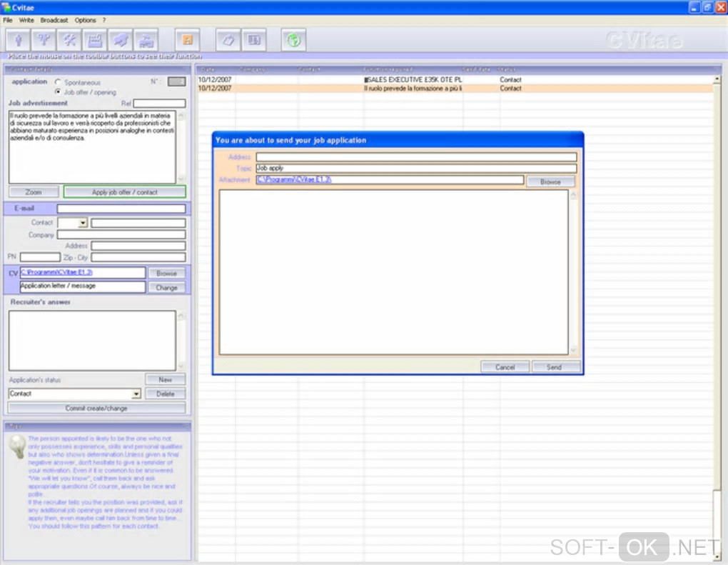Select the SALES EXECUTIVE £35K OTE row
This screenshot has height=565, width=728.
pyautogui.click(x=455, y=80)
